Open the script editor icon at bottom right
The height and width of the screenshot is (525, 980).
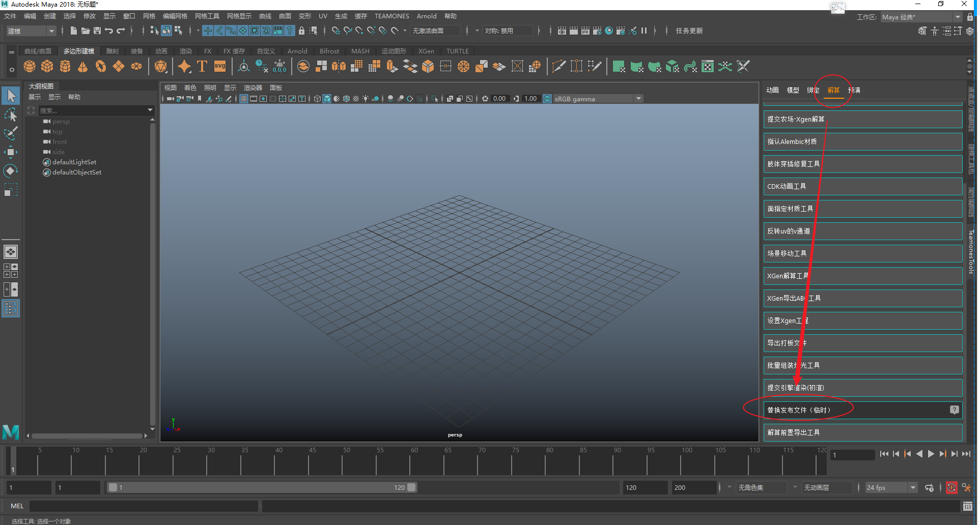[967, 506]
